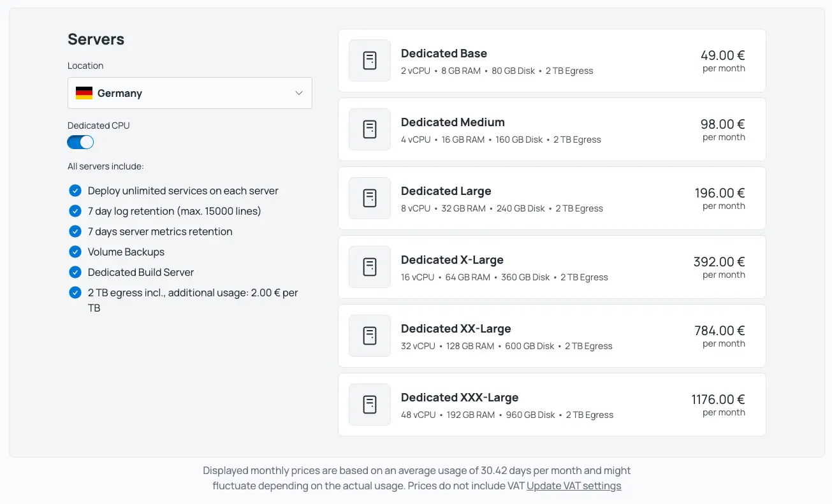Select the Dedicated XXX-Large plan card
Viewport: 832px width, 504px height.
click(551, 404)
